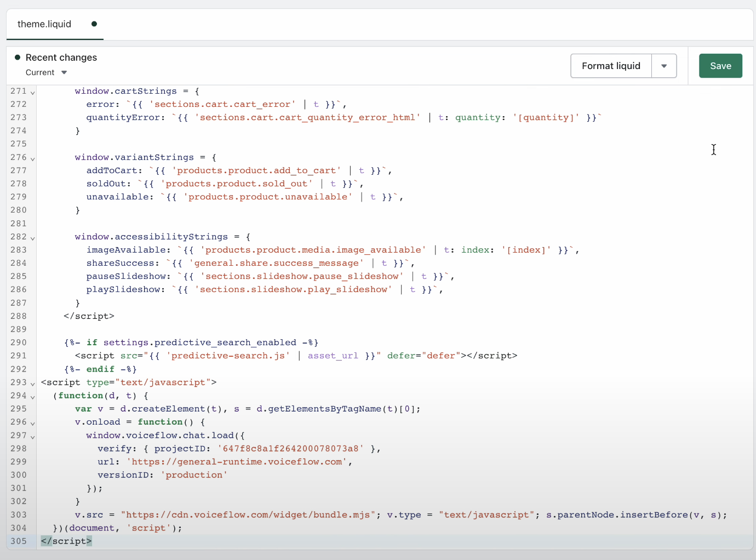Viewport: 756px width, 560px height.
Task: Click the general-runtime.voiceflow.com URL
Action: [x=237, y=461]
